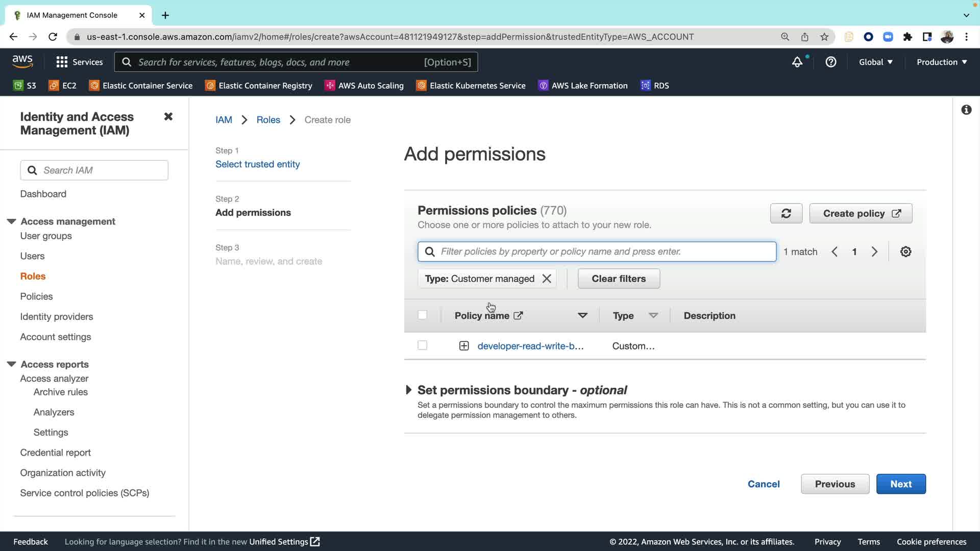Sort by Policy name column arrow

582,315
